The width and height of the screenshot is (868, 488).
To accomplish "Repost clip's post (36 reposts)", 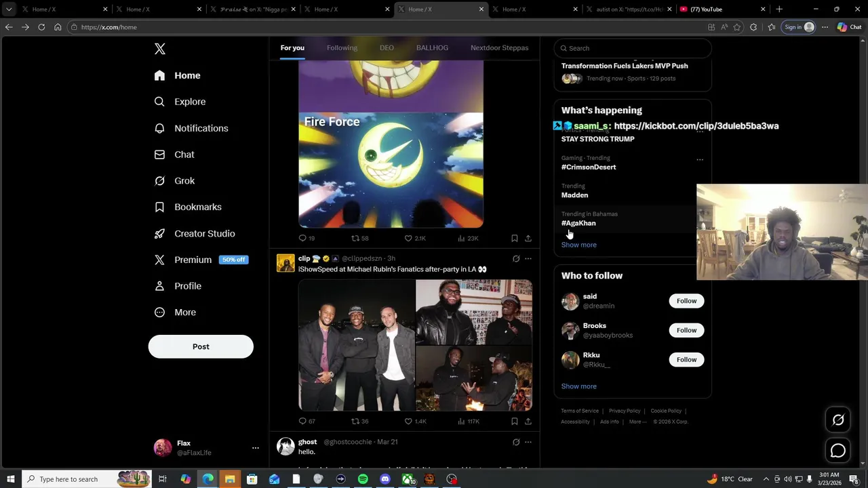I will (x=359, y=422).
